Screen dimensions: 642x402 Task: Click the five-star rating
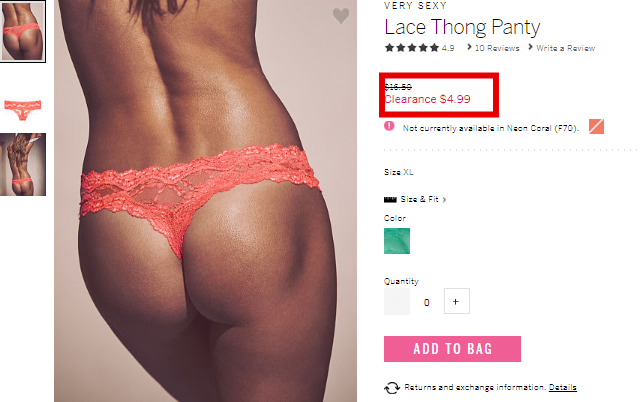tap(412, 48)
